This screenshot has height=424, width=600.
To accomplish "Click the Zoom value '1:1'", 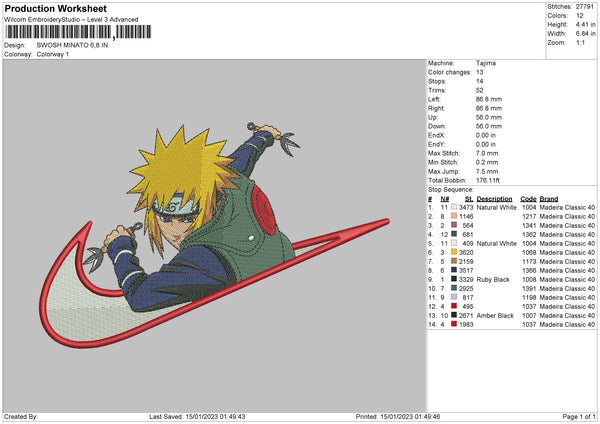I will (x=580, y=42).
